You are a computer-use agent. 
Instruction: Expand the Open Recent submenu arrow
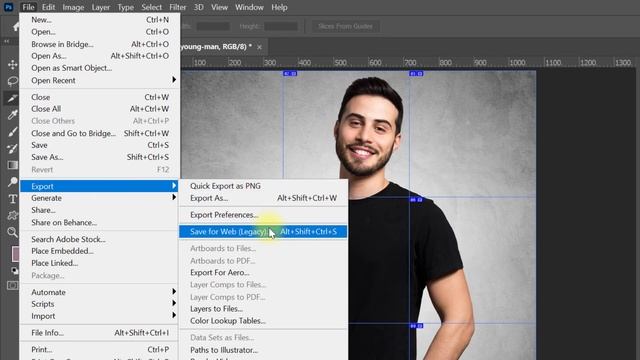coord(174,80)
